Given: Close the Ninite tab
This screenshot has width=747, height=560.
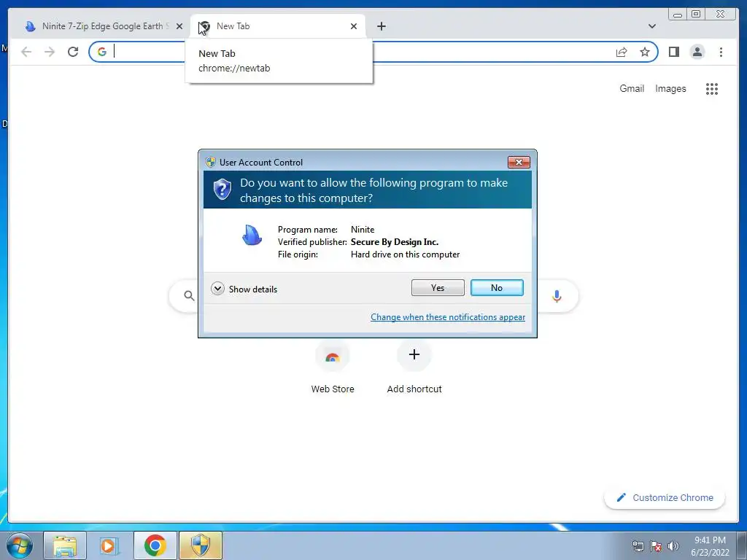Looking at the screenshot, I should tap(179, 26).
